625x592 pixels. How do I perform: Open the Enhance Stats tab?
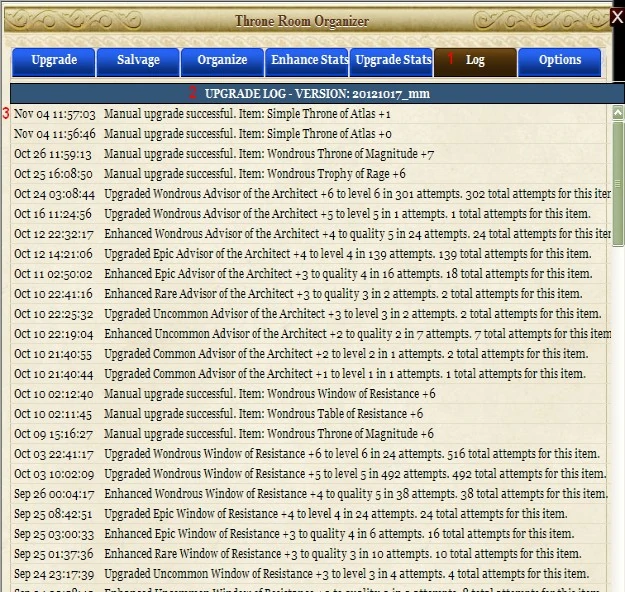point(307,61)
